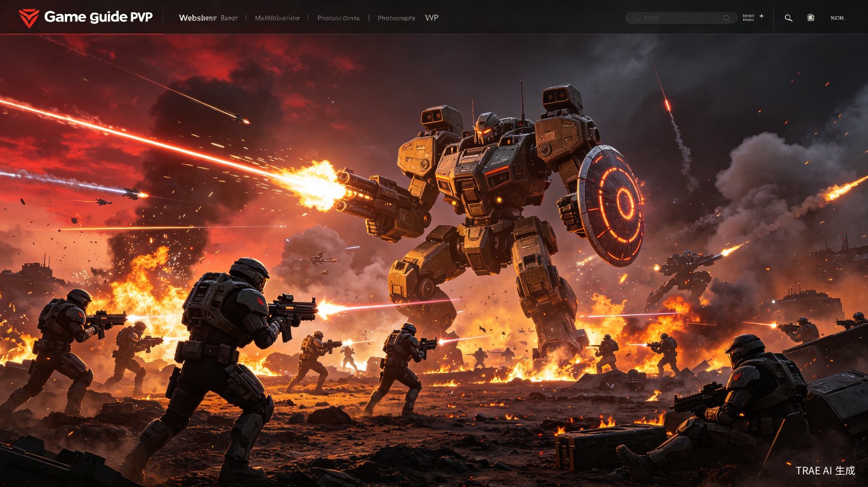Image resolution: width=868 pixels, height=487 pixels.
Task: Go to the Photoon Gems tab
Action: [x=338, y=18]
